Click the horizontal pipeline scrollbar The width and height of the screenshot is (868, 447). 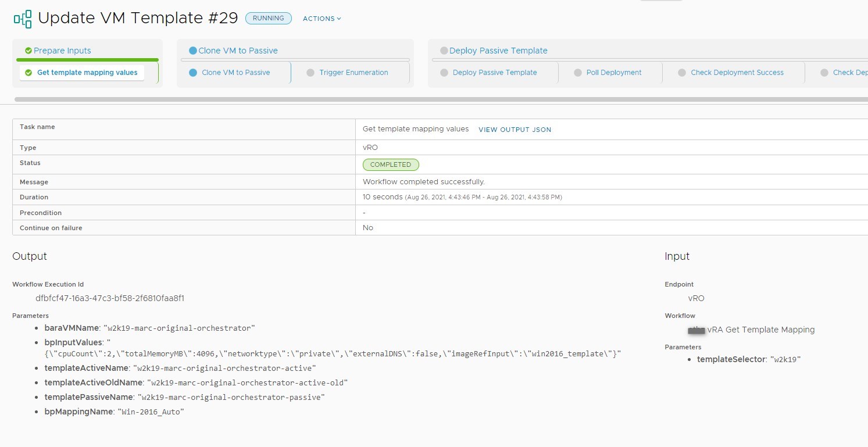(407, 99)
